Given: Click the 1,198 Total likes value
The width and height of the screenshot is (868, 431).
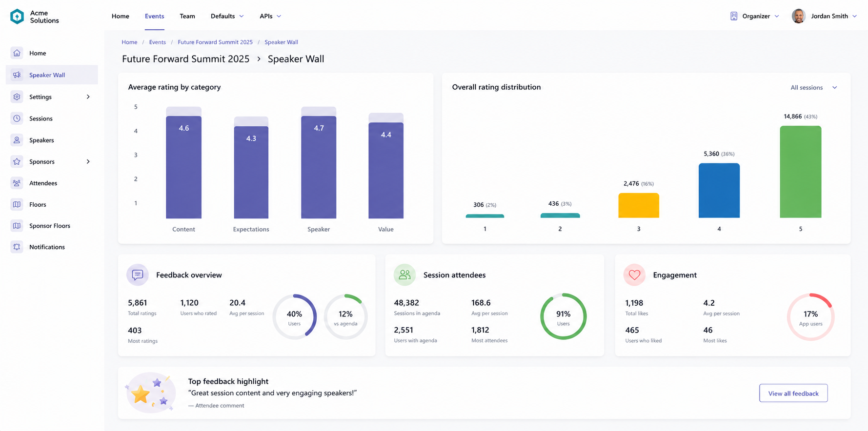Looking at the screenshot, I should click(634, 303).
